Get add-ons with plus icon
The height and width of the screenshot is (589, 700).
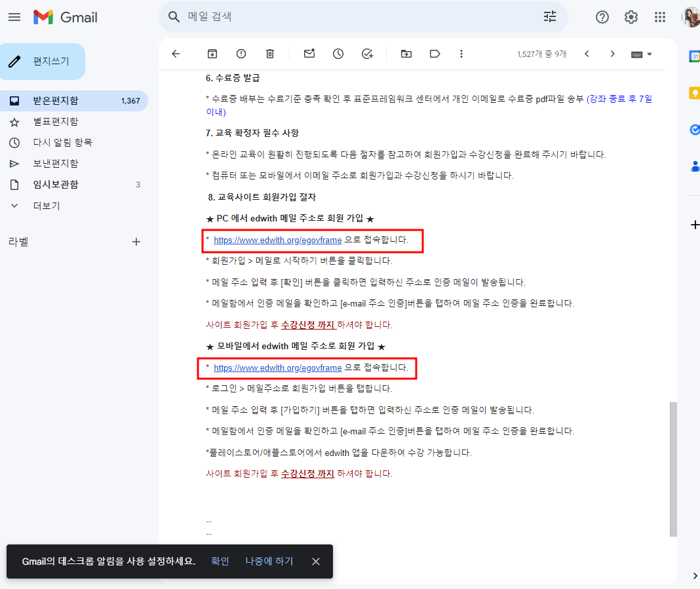(x=695, y=225)
